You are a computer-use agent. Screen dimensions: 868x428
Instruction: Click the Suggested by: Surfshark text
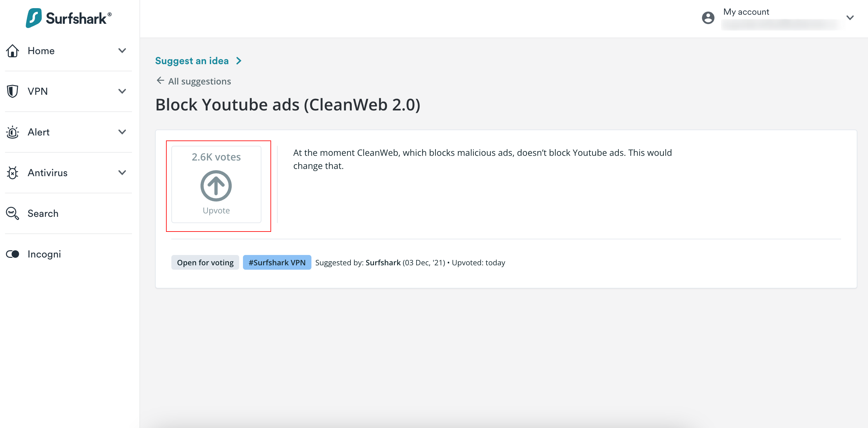click(x=358, y=262)
